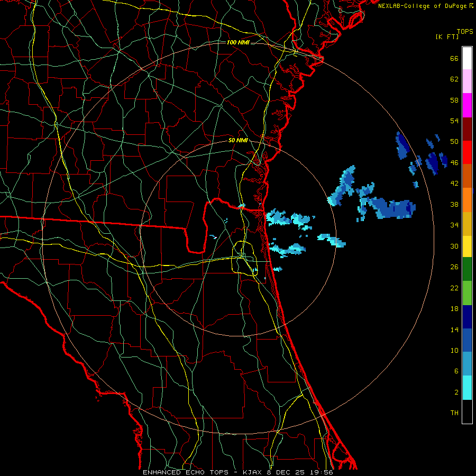Click the '50 NMI' range ring label

click(238, 140)
